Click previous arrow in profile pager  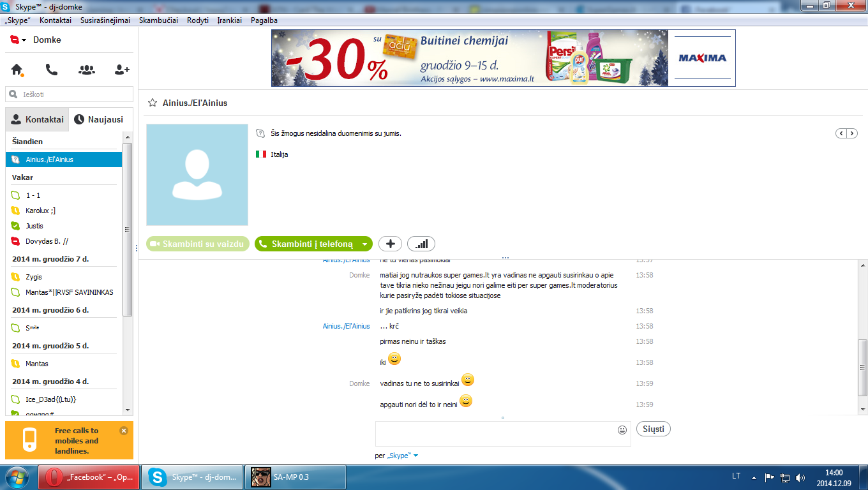(x=841, y=133)
